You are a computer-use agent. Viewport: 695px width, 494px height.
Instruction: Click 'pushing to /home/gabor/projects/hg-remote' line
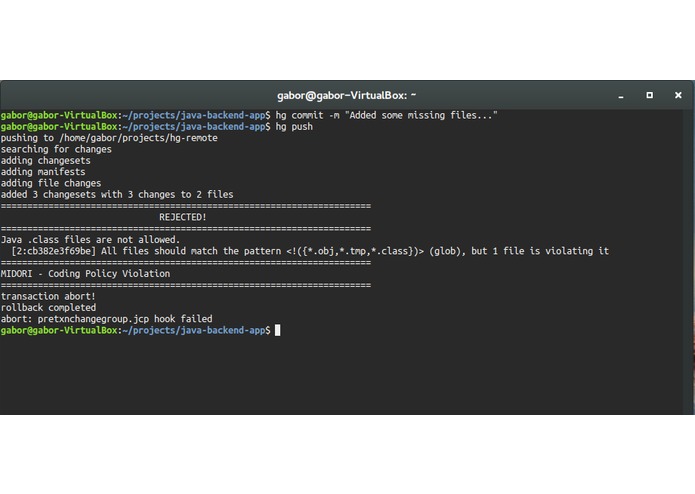click(x=109, y=138)
